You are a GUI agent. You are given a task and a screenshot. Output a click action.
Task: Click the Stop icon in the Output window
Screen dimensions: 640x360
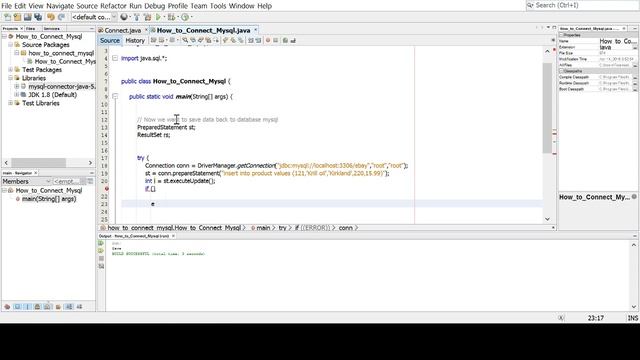(101, 258)
